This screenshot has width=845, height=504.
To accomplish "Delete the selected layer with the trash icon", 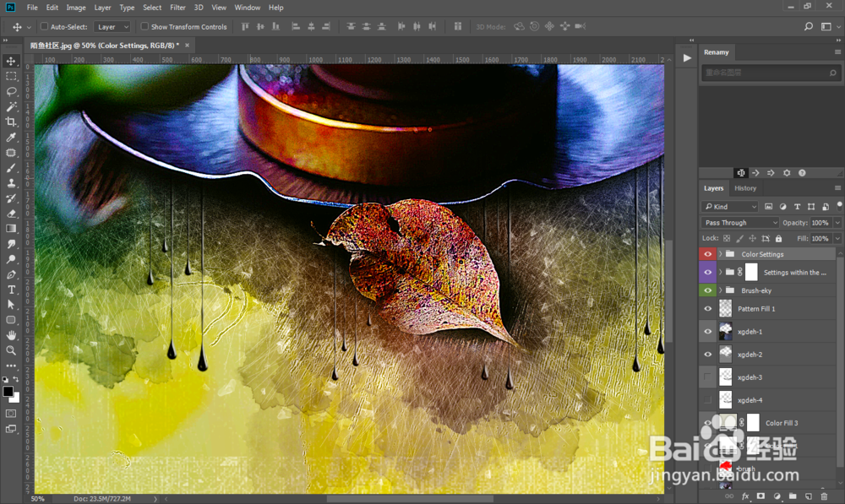I will pyautogui.click(x=824, y=496).
